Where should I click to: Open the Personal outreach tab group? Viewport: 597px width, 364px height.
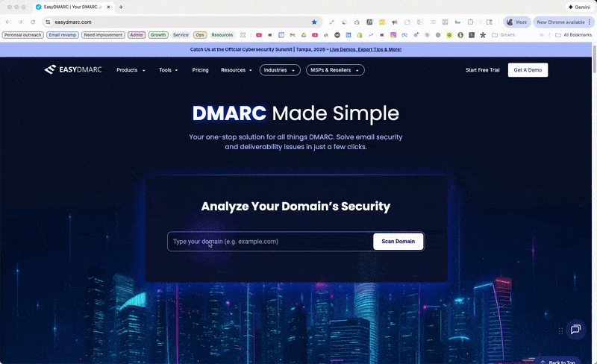[23, 35]
